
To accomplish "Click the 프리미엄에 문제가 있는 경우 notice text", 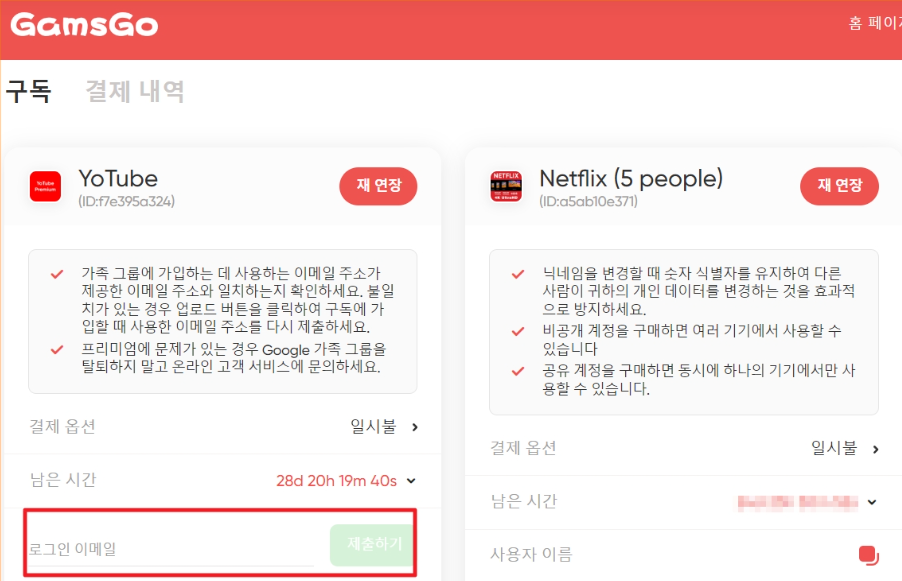I will 234,358.
